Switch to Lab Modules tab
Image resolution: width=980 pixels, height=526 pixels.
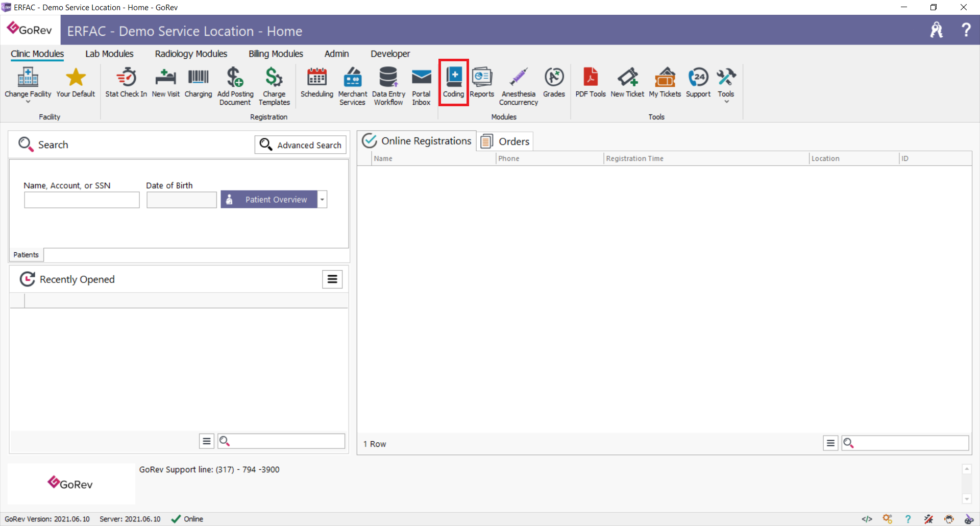(x=109, y=54)
